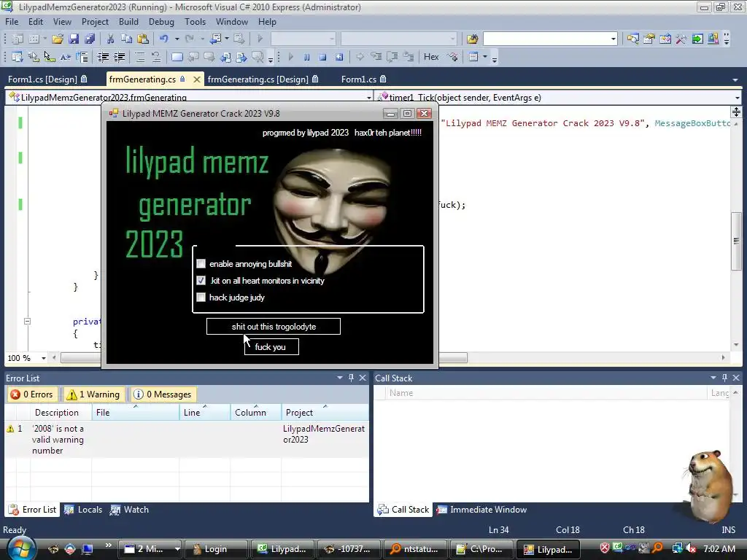This screenshot has width=747, height=560.
Task: Cut selection with scissors icon
Action: pos(111,39)
